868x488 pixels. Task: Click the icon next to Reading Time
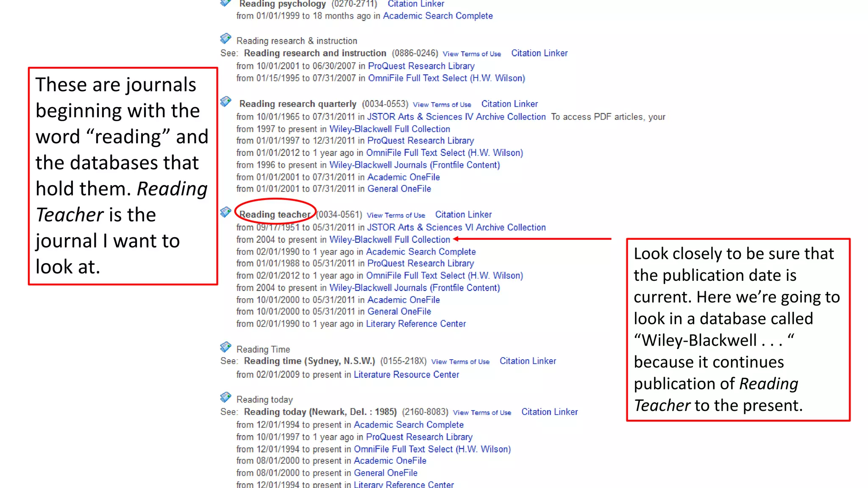[225, 347]
